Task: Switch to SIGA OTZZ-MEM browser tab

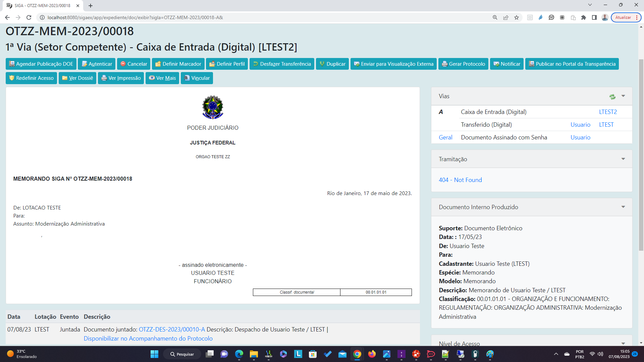Action: point(43,6)
